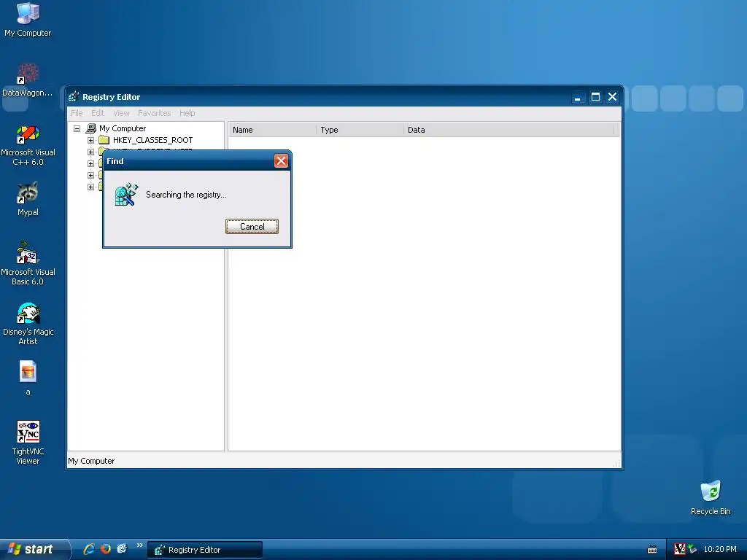Screen dimensions: 747x560
Task: Cancel the registry search
Action: [252, 227]
